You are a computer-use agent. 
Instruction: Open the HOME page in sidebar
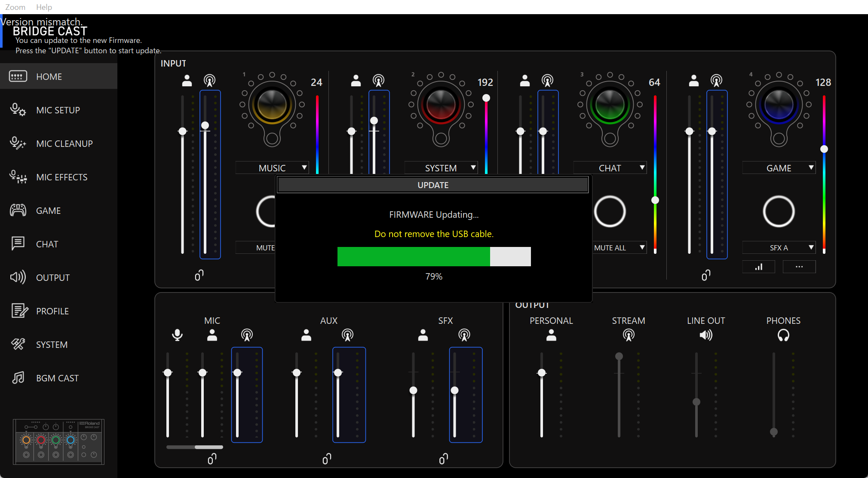click(x=58, y=76)
